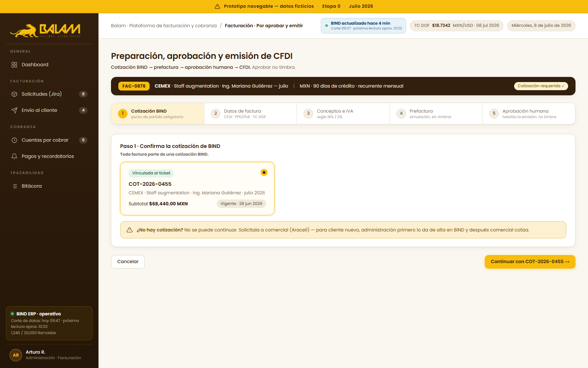Select the COT-2026-0455 radio button
The width and height of the screenshot is (588, 368).
pos(264,173)
